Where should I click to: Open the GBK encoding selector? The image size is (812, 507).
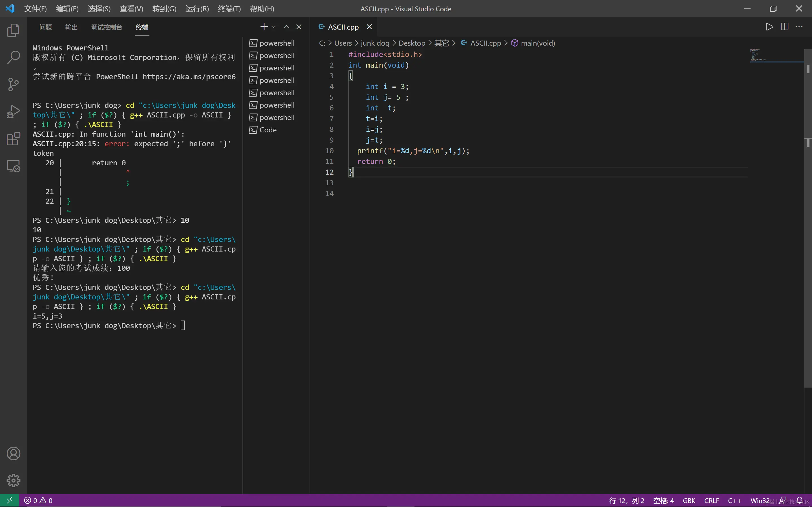689,501
